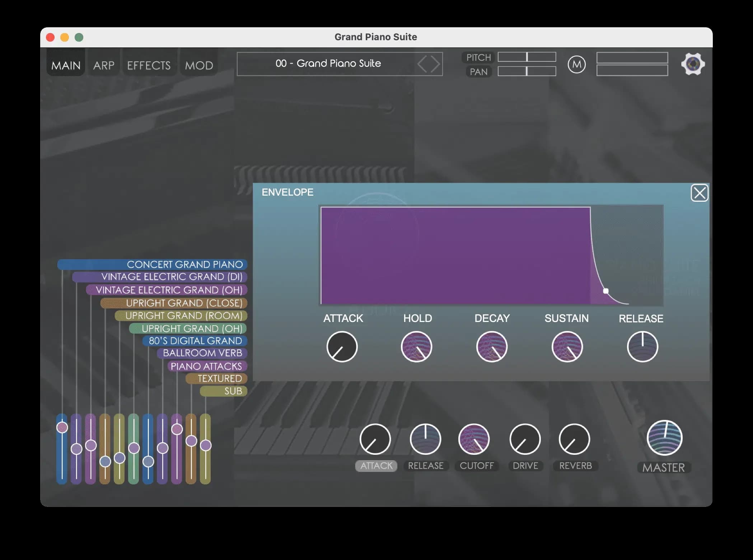This screenshot has width=753, height=560.
Task: Open the preset menu showing 00 - Grand Piano Suite
Action: click(x=328, y=64)
